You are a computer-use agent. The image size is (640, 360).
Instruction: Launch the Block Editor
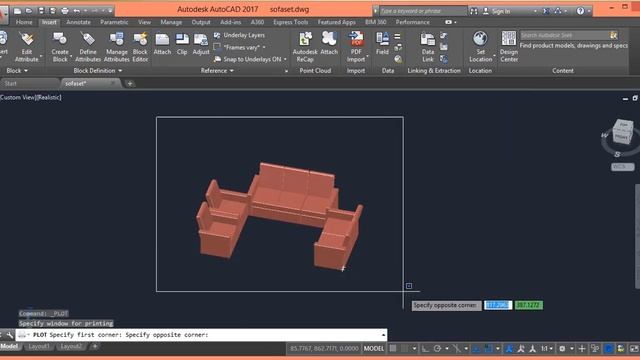(x=140, y=47)
